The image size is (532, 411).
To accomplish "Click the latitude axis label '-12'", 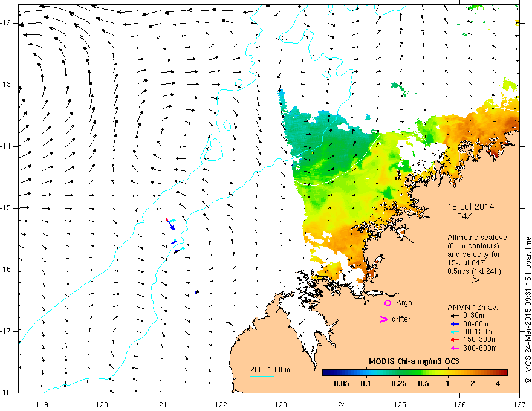I will tap(6, 23).
